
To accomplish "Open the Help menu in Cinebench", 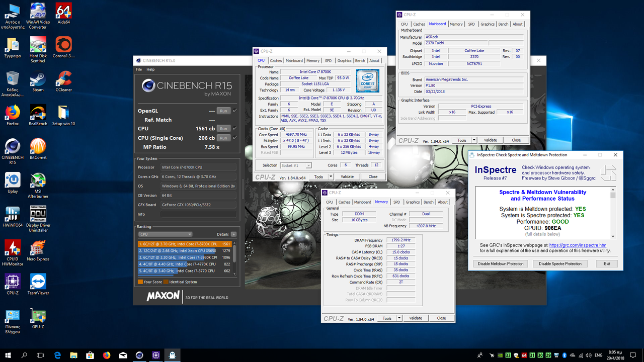I will 150,69.
